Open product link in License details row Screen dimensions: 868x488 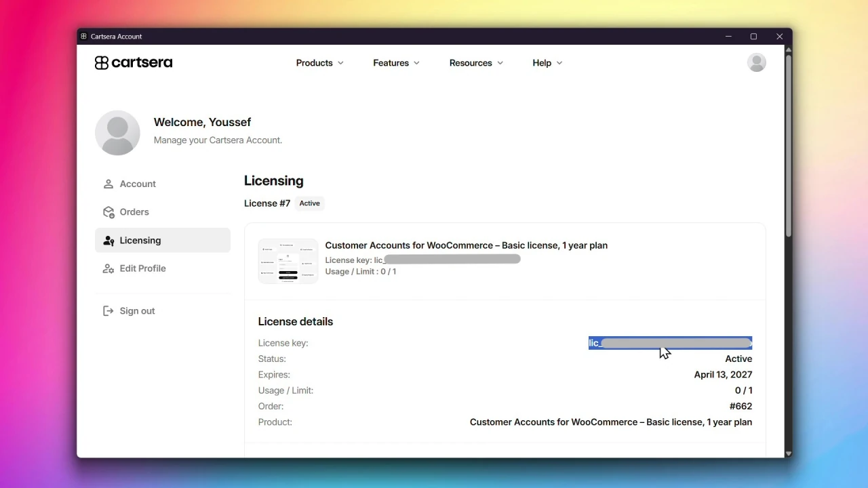pos(611,422)
